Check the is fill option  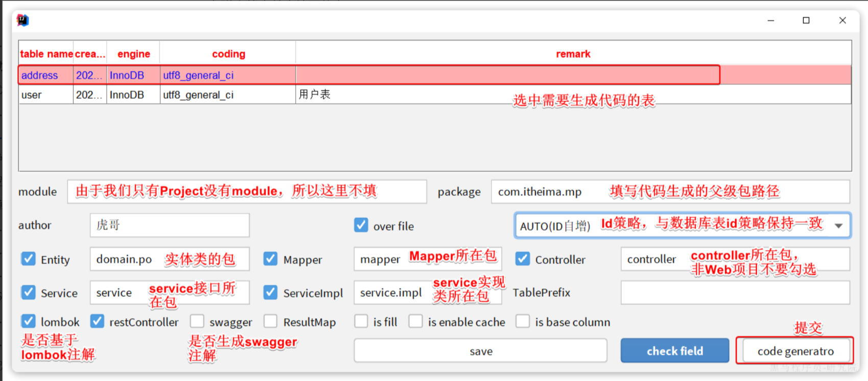coord(361,321)
